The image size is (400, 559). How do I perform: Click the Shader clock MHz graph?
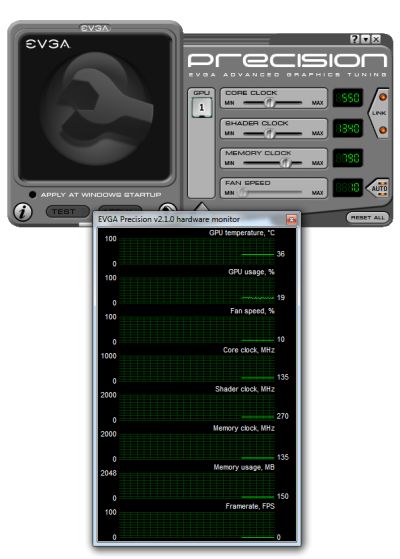coord(196,407)
